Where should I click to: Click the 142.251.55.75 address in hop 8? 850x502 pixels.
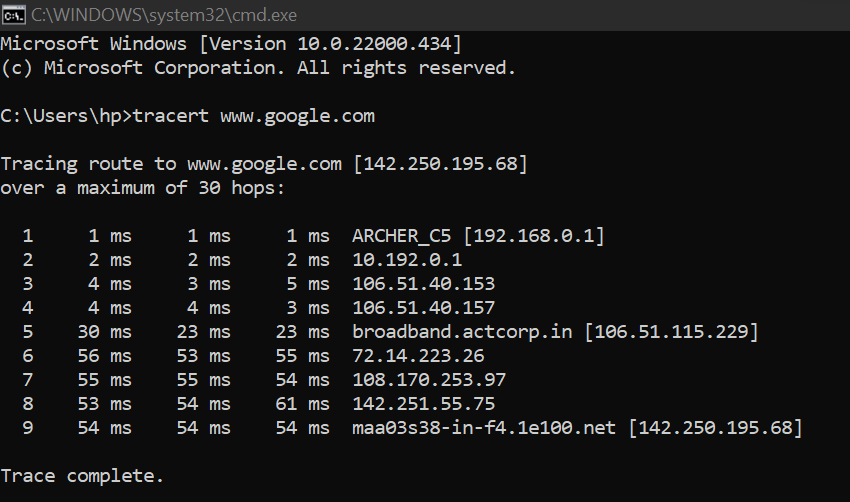coord(423,404)
